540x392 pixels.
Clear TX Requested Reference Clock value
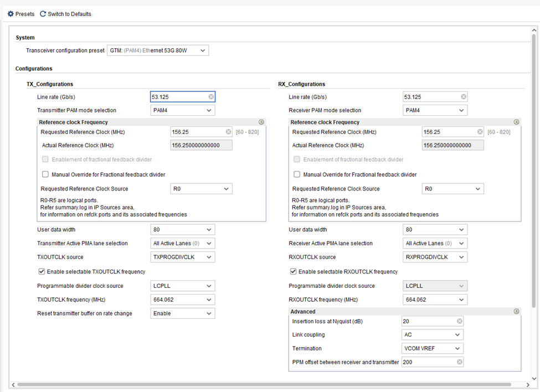coord(228,132)
